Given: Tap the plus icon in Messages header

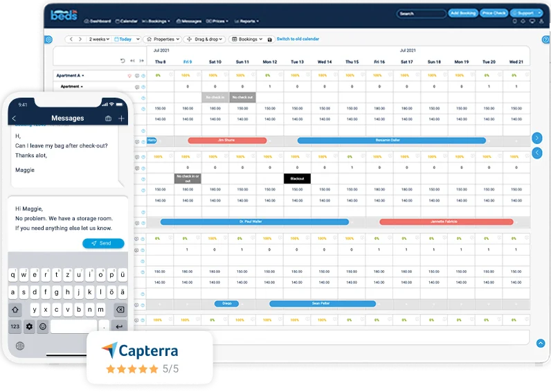Looking at the screenshot, I should (121, 118).
